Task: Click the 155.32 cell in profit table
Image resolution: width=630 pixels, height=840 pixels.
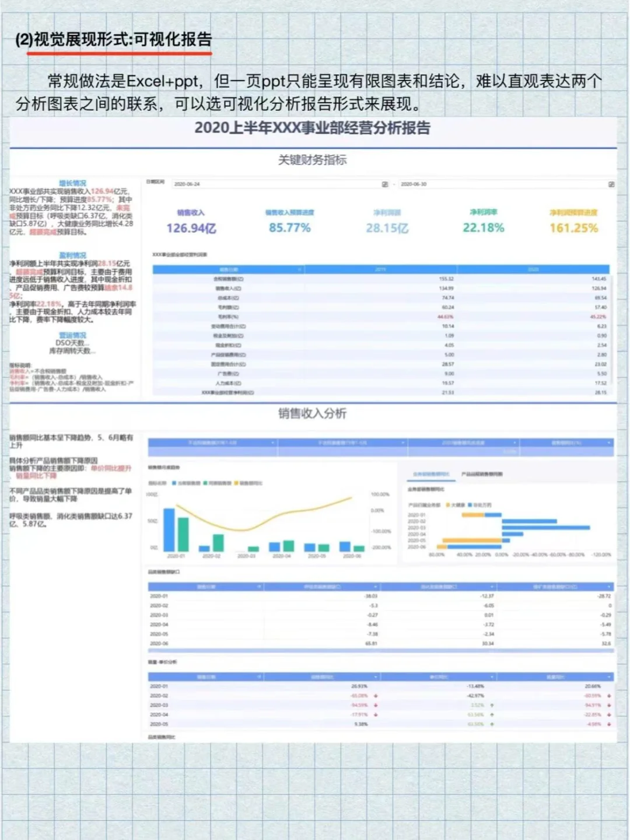Action: click(x=447, y=279)
